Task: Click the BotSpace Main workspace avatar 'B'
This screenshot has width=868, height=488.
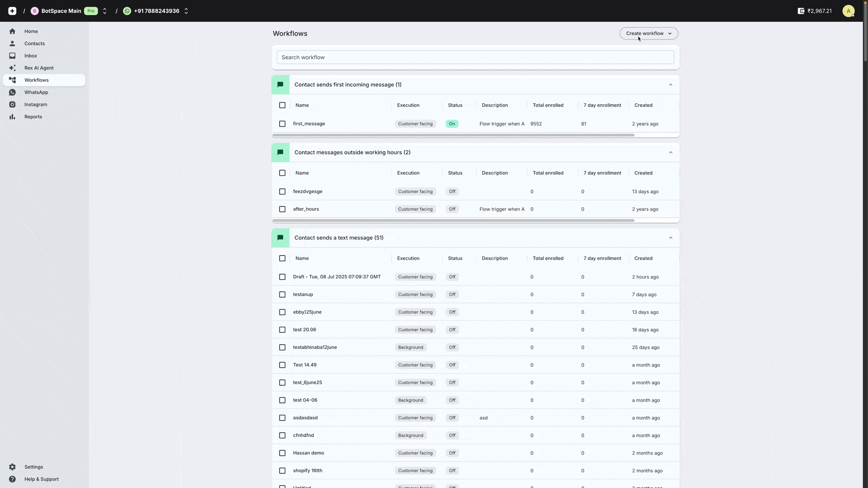Action: coord(35,11)
